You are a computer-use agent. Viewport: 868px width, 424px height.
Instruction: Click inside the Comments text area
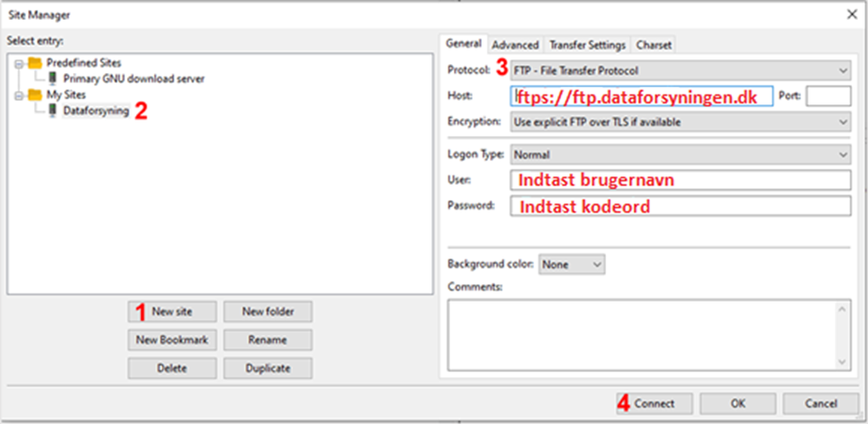click(x=642, y=334)
